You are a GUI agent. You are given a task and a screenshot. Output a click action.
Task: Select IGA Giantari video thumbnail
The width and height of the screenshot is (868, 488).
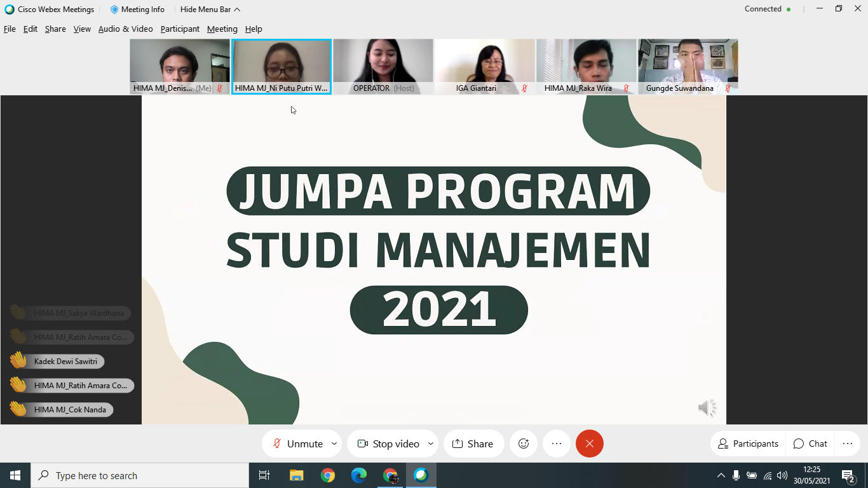485,67
